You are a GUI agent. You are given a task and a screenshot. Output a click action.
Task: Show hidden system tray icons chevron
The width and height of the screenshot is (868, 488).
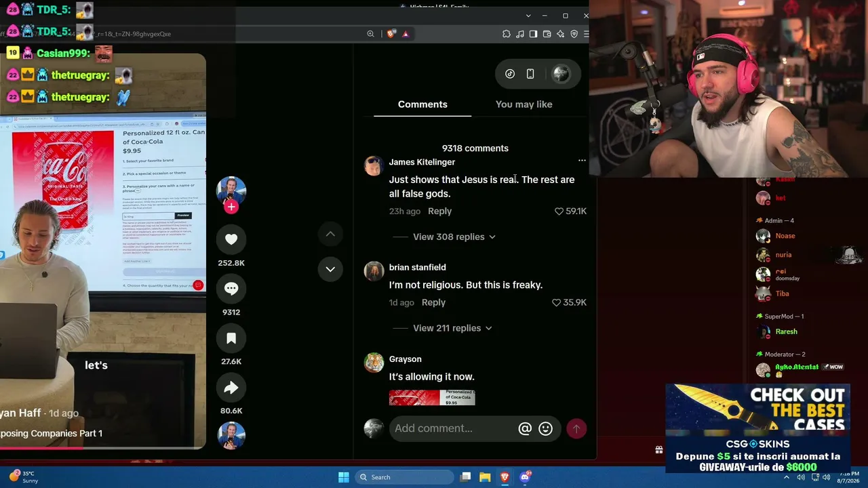[787, 477]
